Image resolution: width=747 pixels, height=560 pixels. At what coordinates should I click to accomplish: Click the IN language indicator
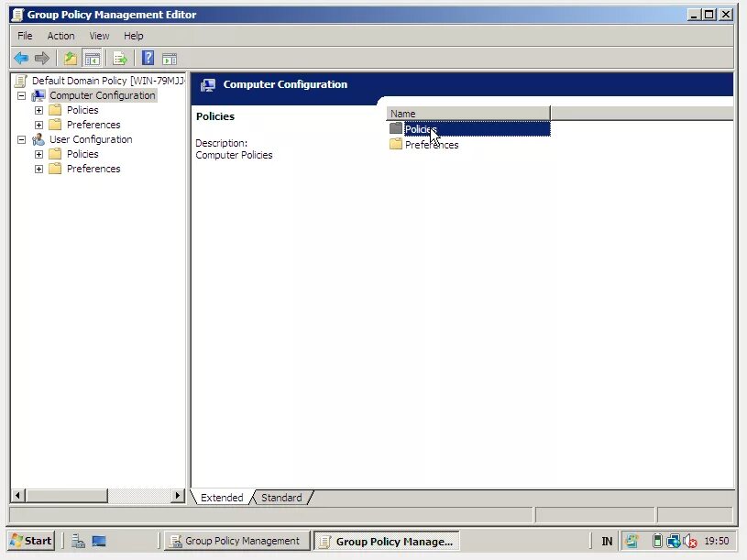(607, 542)
